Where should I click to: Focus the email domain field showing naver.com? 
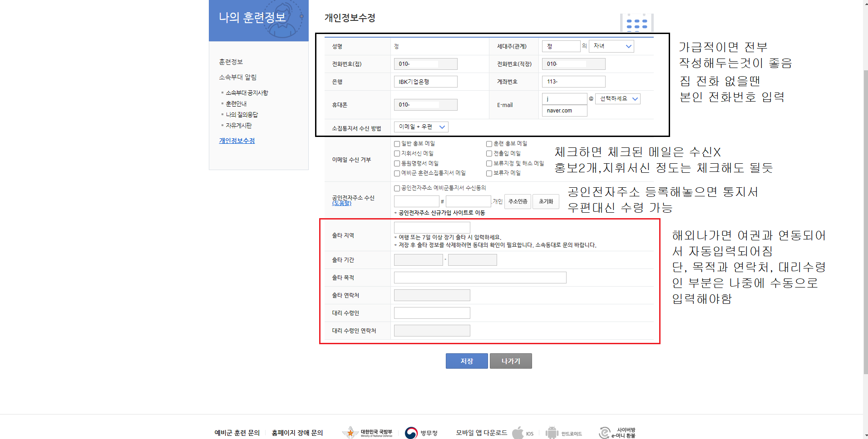click(x=565, y=111)
